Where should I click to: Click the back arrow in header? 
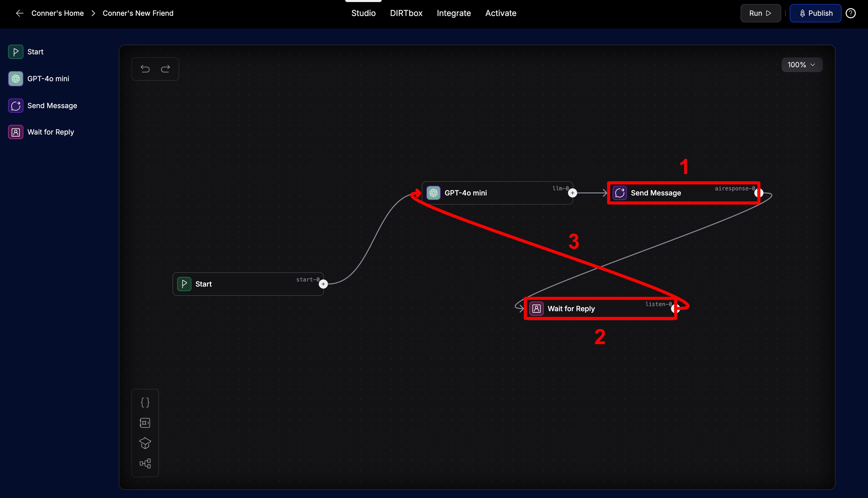click(20, 13)
